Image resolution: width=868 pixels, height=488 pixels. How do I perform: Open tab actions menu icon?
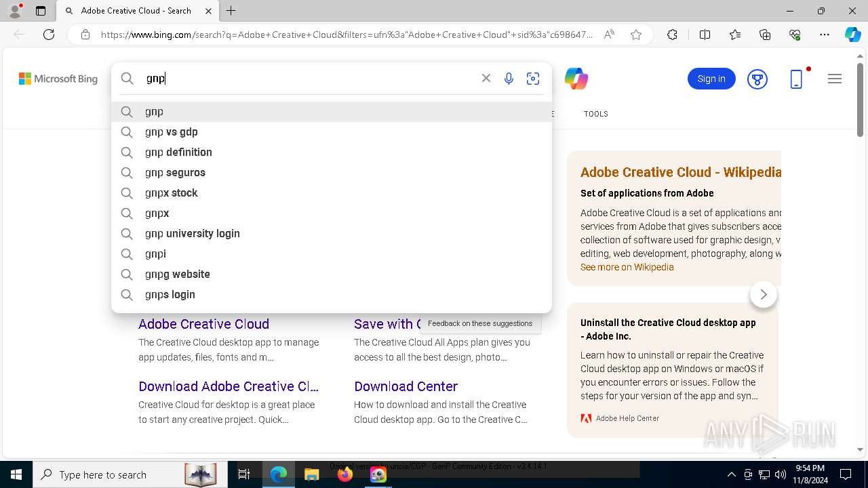(x=41, y=11)
